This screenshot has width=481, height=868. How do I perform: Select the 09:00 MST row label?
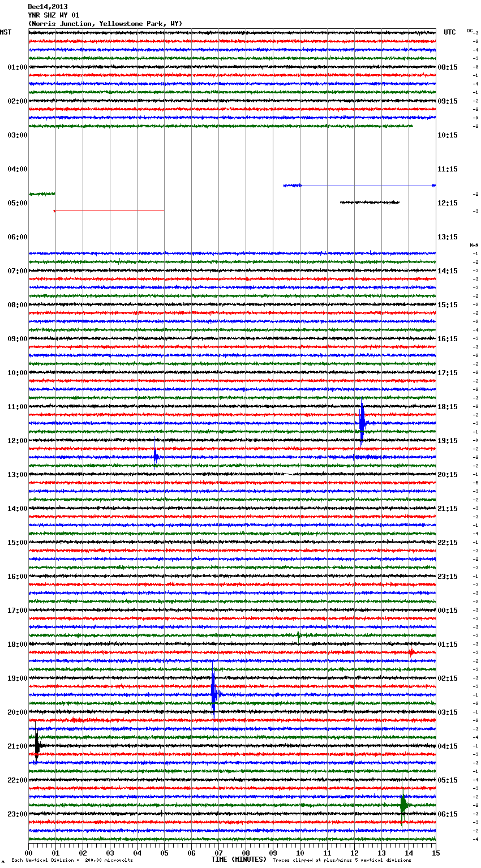point(17,339)
